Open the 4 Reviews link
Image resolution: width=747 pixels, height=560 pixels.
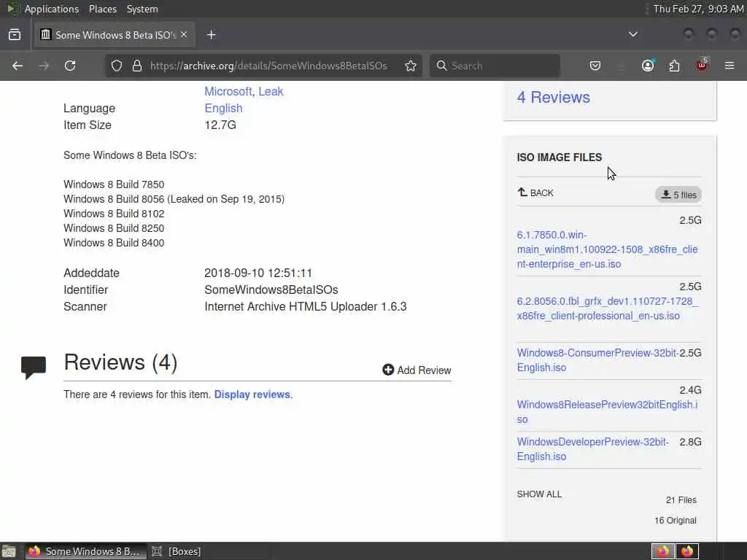click(553, 97)
